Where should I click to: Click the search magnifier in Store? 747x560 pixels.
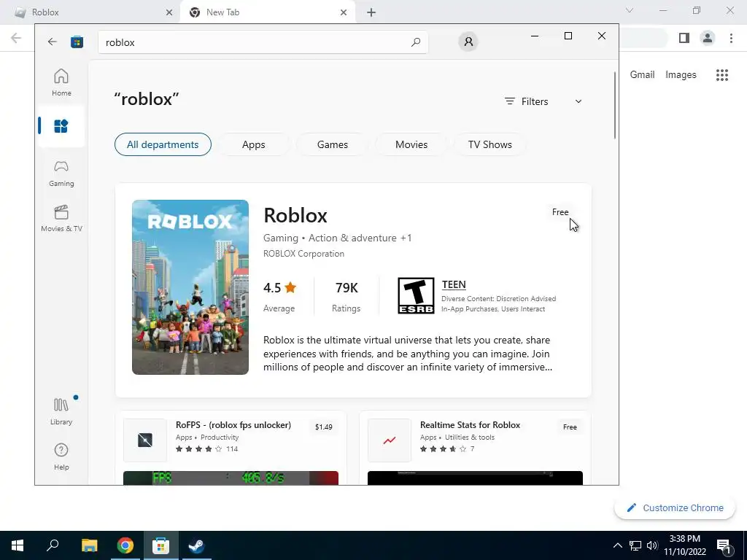click(x=416, y=42)
